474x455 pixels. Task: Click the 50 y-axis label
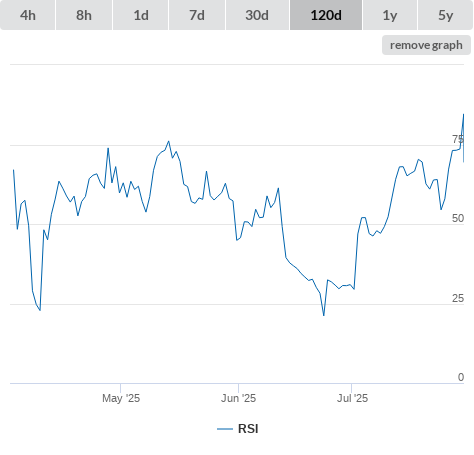click(x=458, y=218)
